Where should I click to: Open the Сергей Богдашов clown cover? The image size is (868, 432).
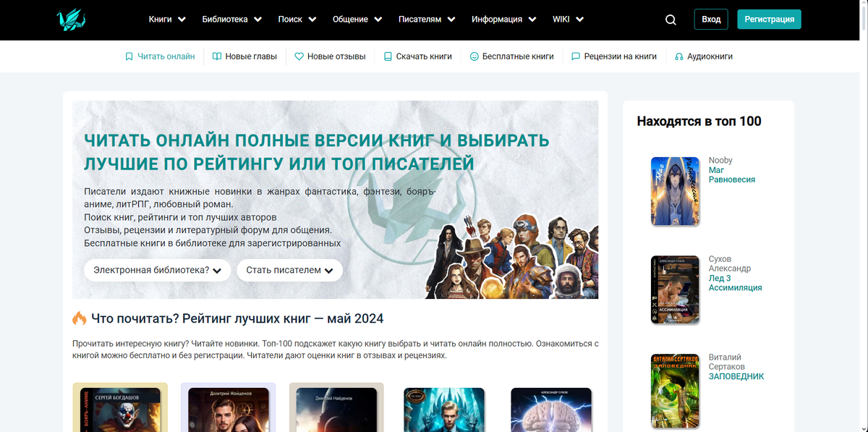[x=120, y=410]
